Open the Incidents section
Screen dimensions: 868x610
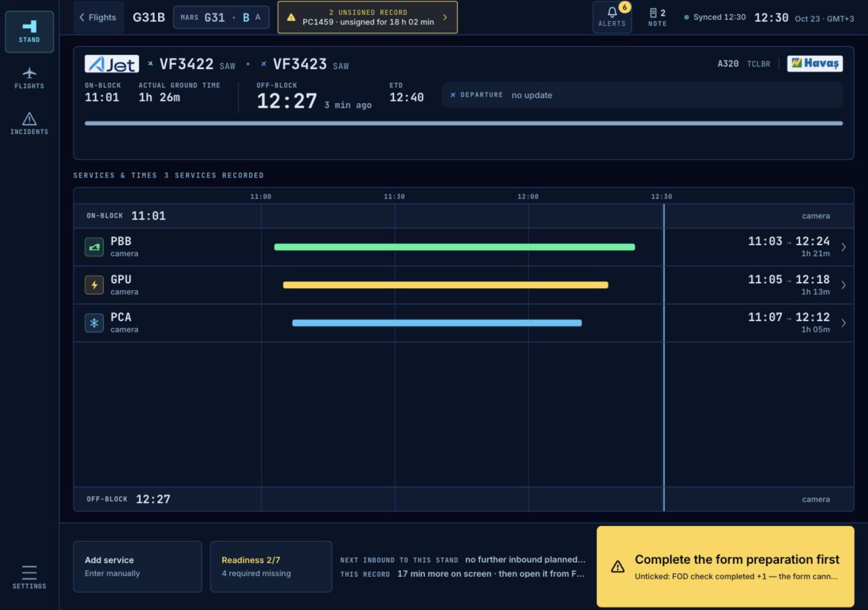29,123
